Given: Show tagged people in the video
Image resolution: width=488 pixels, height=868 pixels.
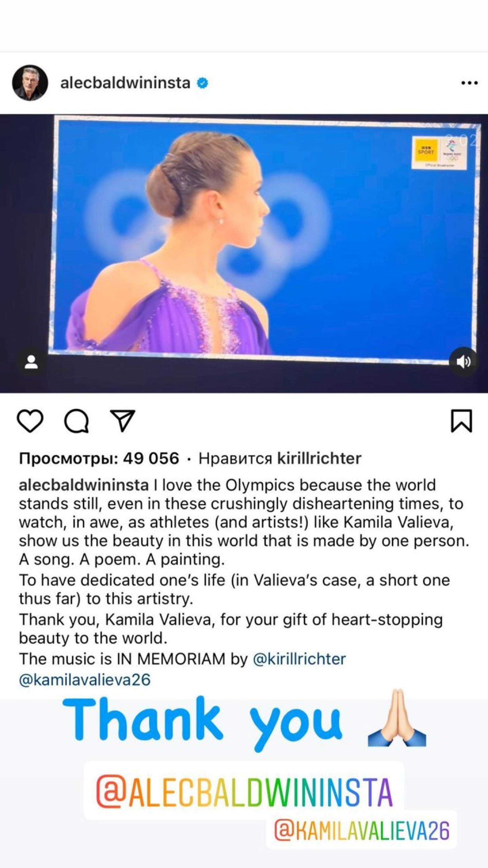Looking at the screenshot, I should (x=31, y=362).
